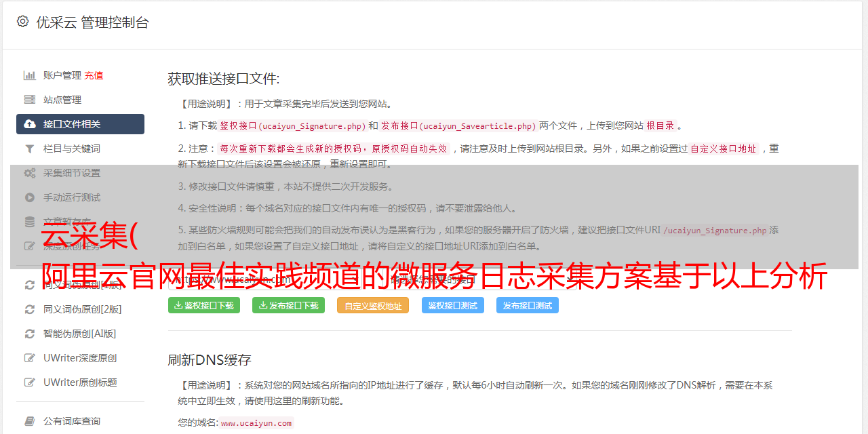Click the play icon for 手动运行测试
This screenshot has width=868, height=434.
coord(30,197)
